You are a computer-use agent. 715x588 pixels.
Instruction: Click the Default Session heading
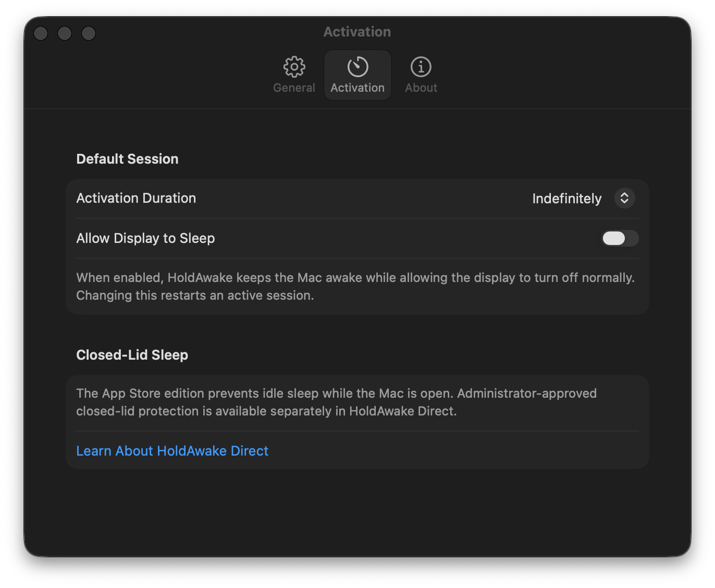point(127,159)
